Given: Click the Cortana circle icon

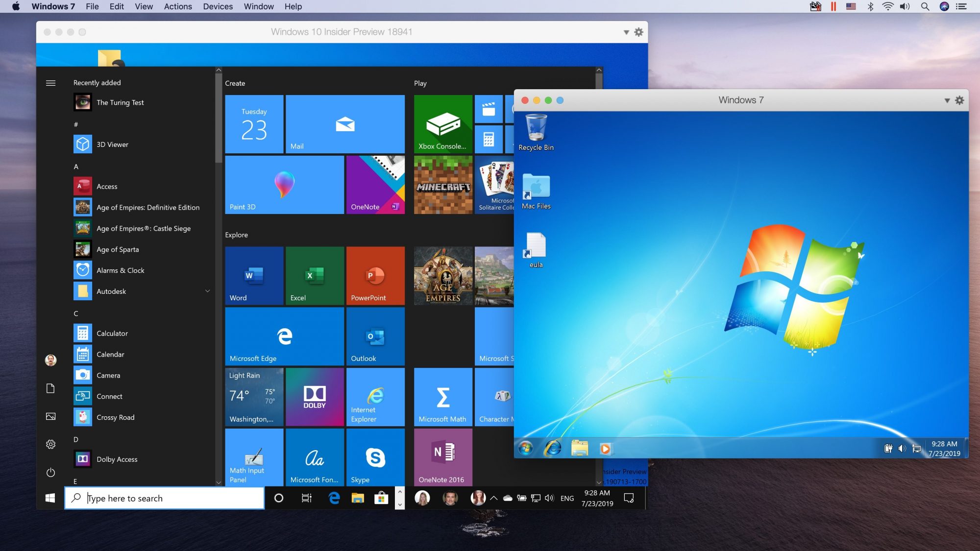Looking at the screenshot, I should tap(279, 498).
